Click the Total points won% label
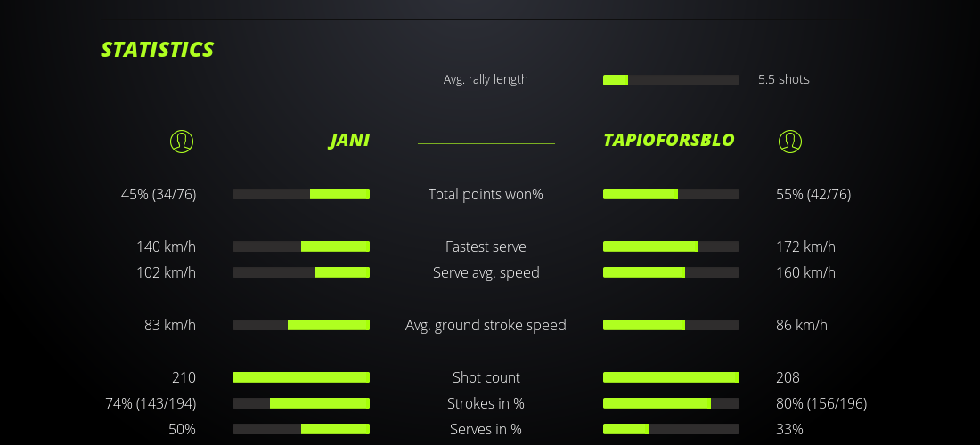 tap(486, 194)
